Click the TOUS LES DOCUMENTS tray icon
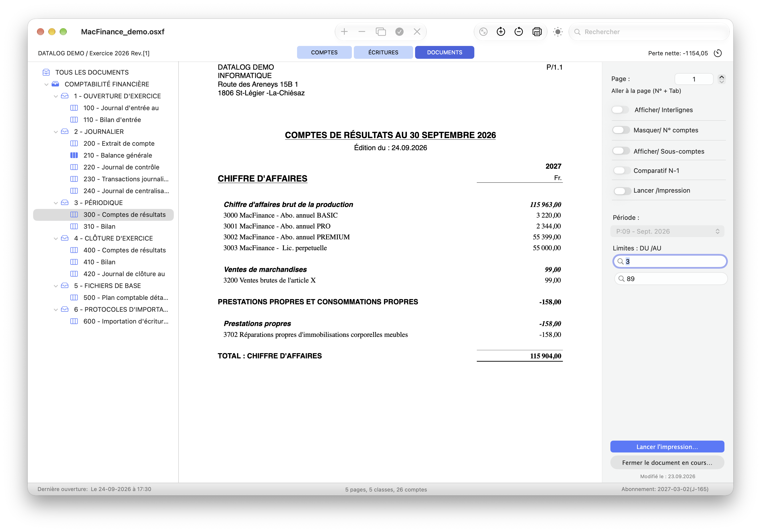Viewport: 761px width, 532px height. tap(46, 72)
